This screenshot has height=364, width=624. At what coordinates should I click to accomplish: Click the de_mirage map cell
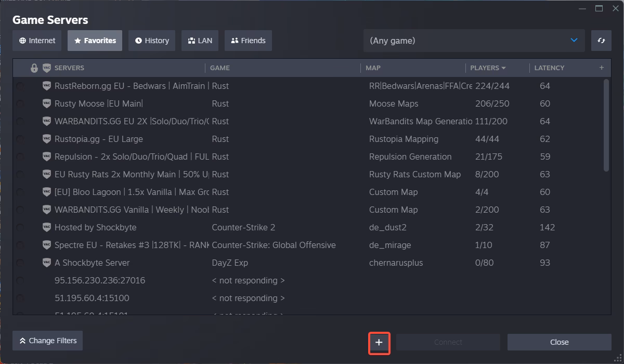point(390,245)
